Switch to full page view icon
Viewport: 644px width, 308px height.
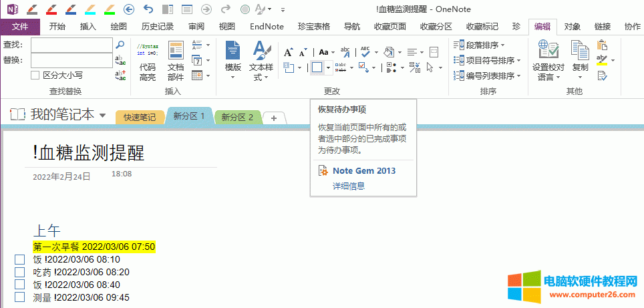coord(187,9)
